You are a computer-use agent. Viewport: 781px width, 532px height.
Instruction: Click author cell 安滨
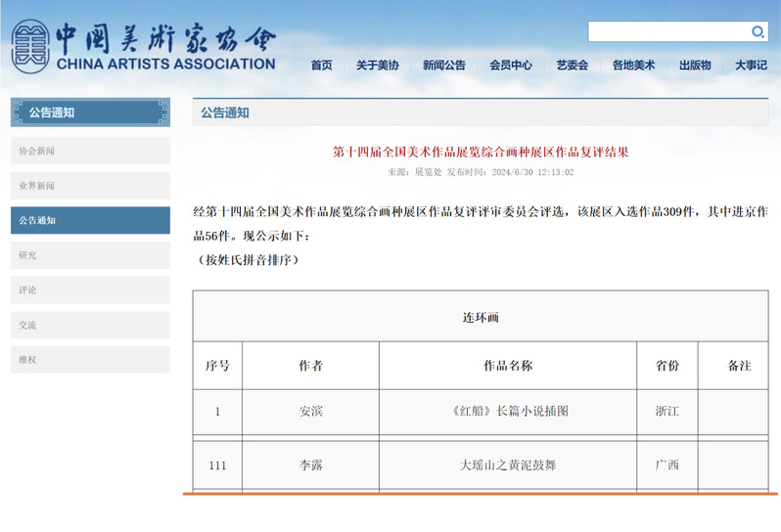(311, 411)
